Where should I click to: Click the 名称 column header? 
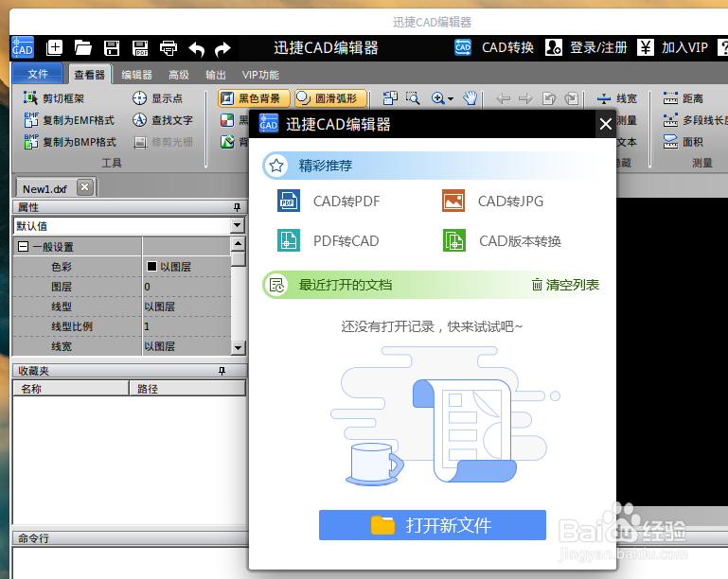(x=71, y=388)
